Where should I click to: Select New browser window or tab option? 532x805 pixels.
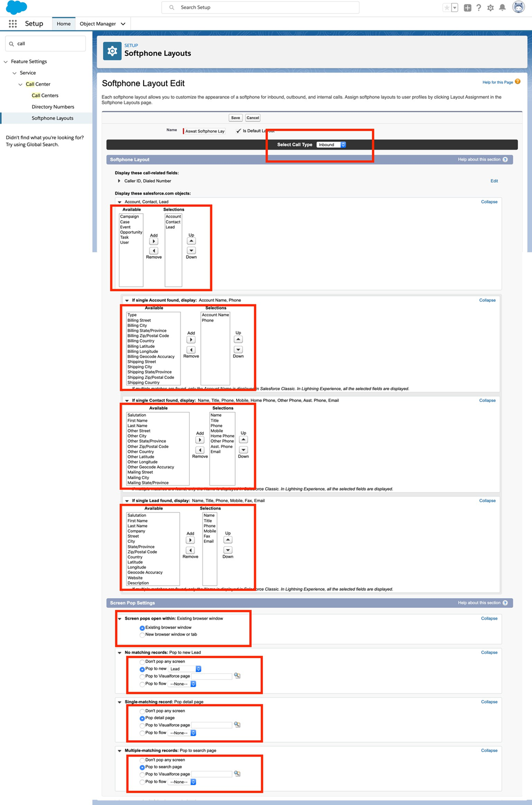click(142, 635)
